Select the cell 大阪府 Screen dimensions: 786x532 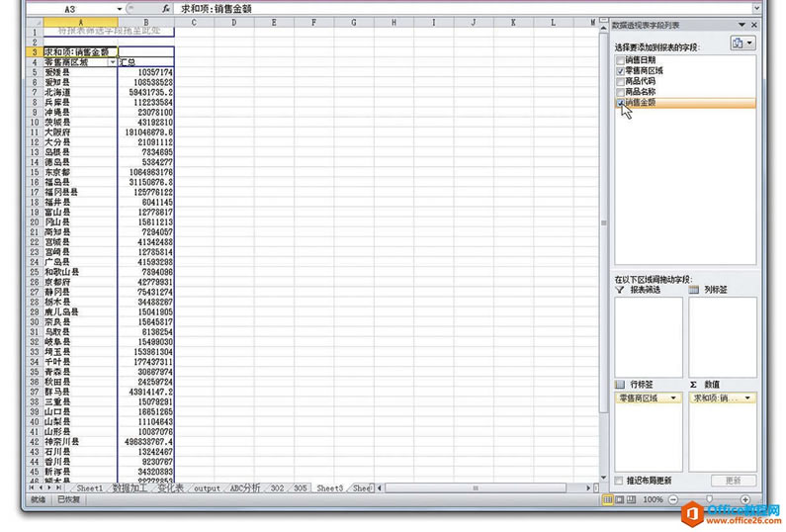80,133
